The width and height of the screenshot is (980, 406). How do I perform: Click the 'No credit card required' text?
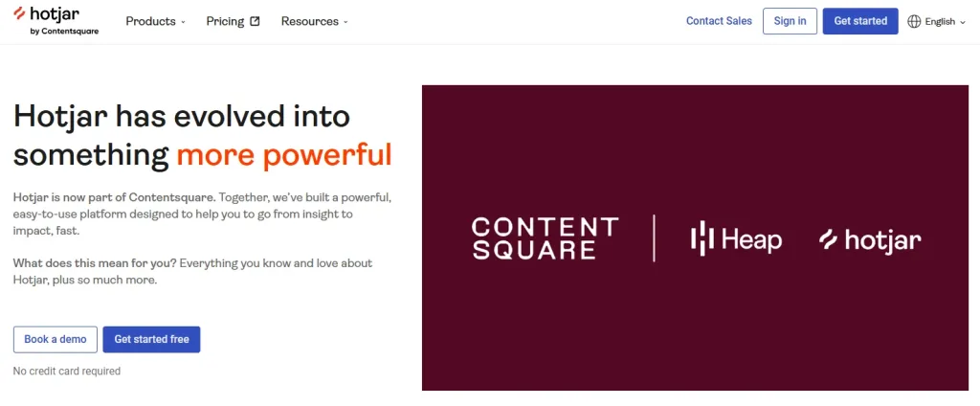(67, 371)
